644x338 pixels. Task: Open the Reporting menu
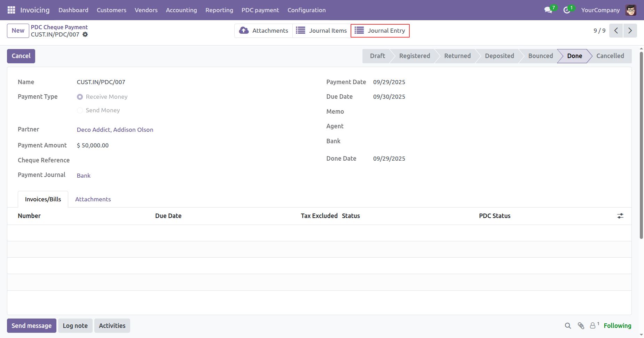tap(219, 10)
